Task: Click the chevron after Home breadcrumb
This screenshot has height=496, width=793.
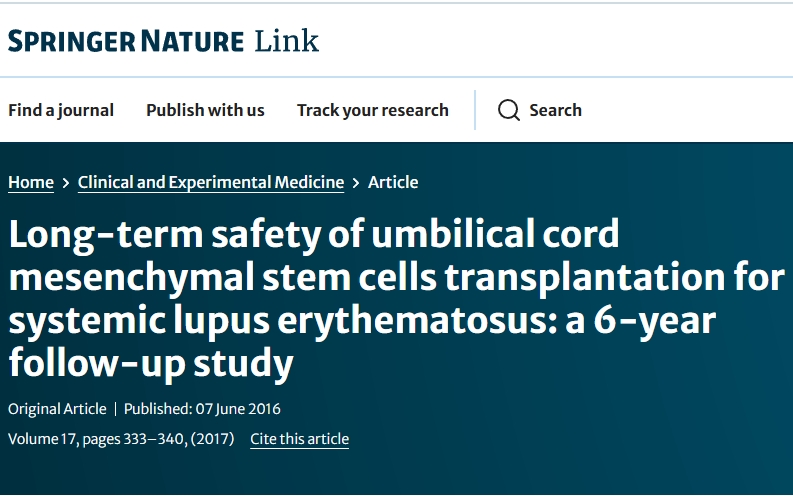Action: [x=66, y=183]
